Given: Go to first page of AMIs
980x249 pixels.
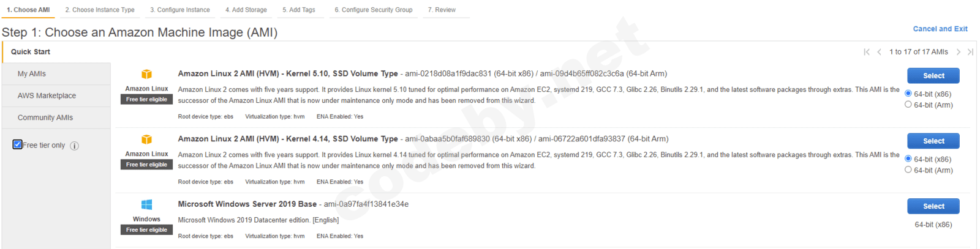Looking at the screenshot, I should (867, 52).
